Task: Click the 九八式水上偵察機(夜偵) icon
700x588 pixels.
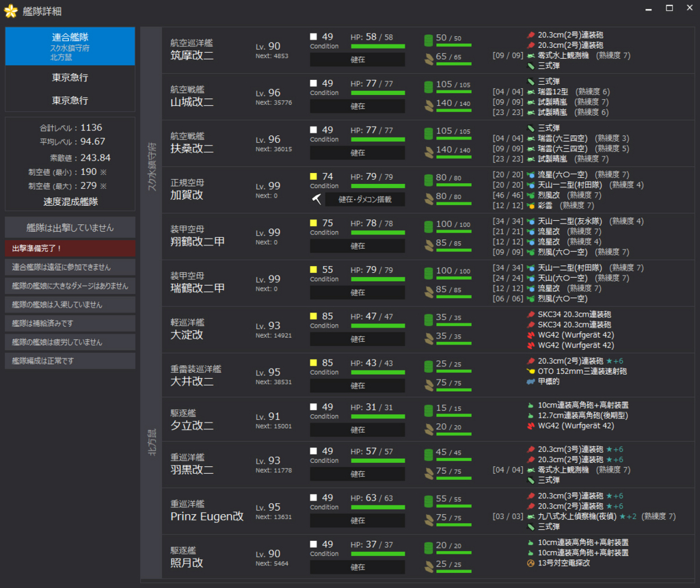Action: 530,517
